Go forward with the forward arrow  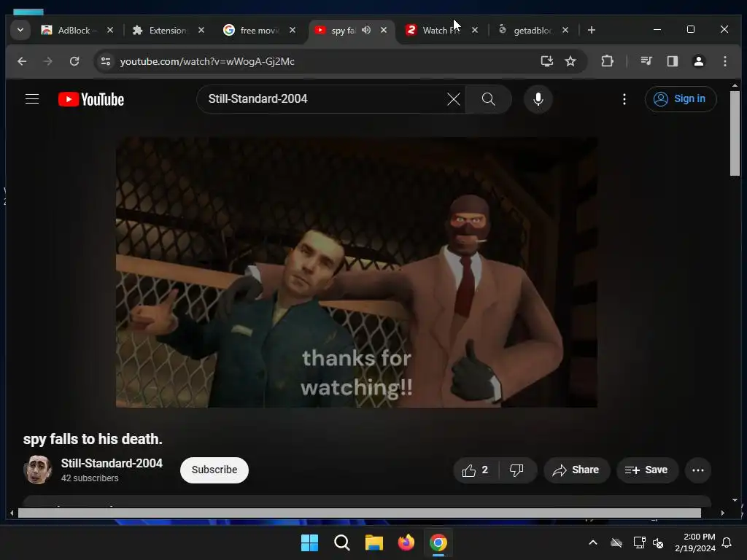(47, 61)
